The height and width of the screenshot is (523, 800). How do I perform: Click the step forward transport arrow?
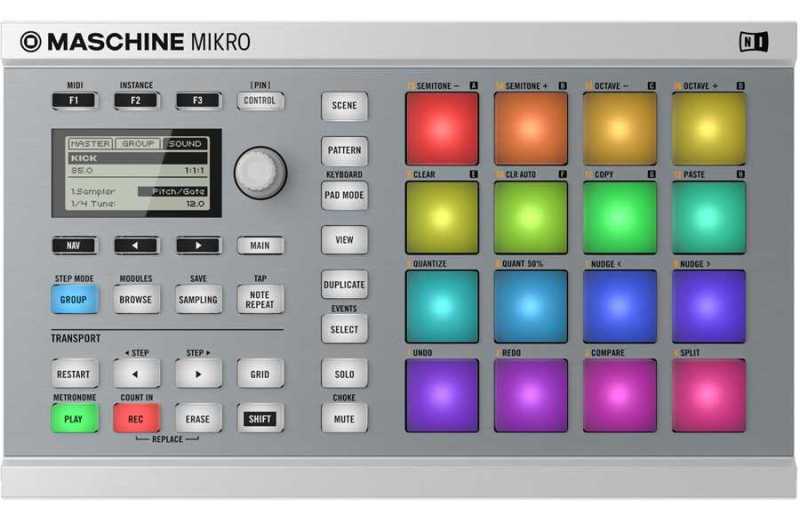pos(198,374)
